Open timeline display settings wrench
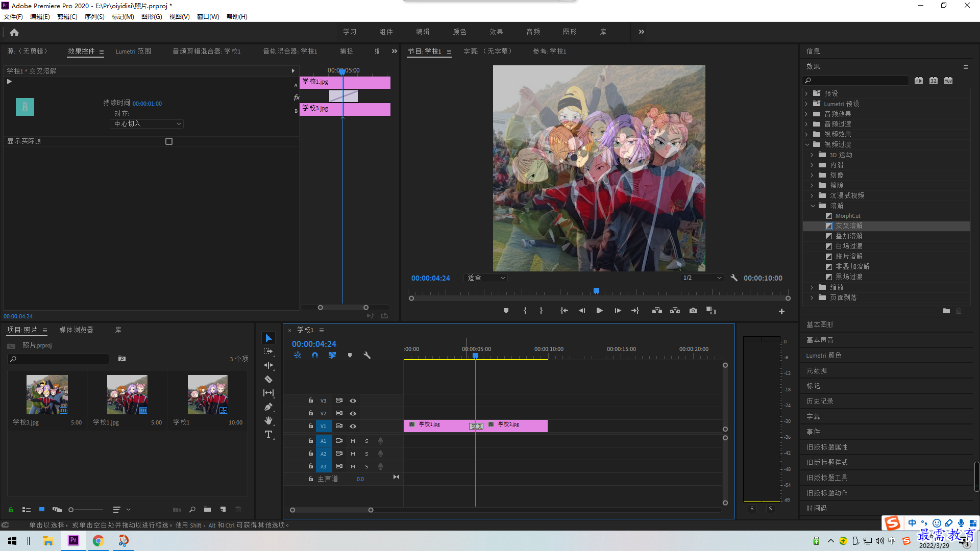980x551 pixels. coord(367,355)
